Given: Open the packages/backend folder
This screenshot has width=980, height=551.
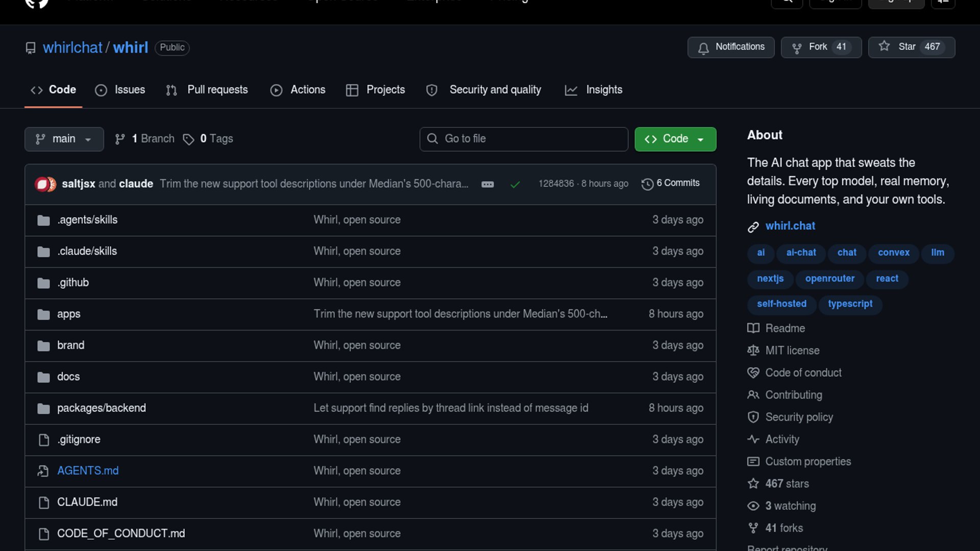Looking at the screenshot, I should coord(102,408).
